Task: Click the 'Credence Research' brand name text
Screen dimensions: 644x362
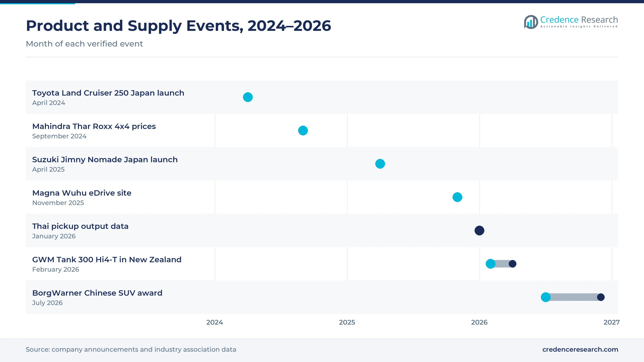Action: (579, 20)
